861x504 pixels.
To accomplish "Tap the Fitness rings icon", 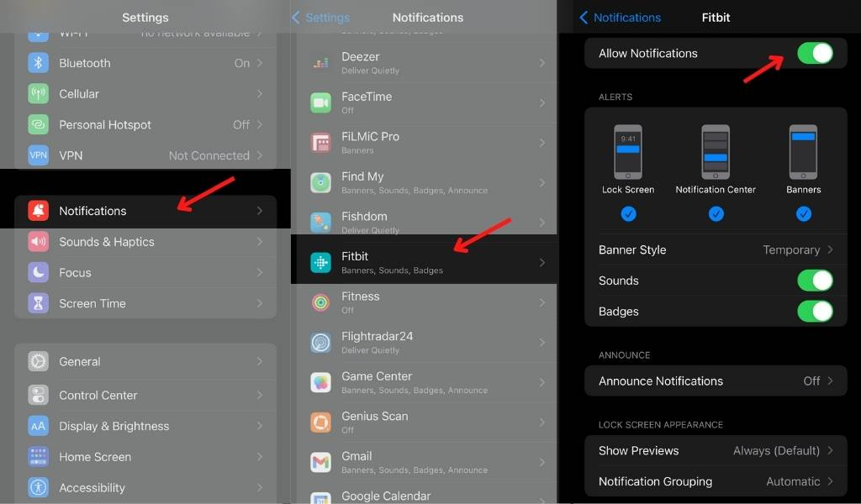I will (x=320, y=302).
